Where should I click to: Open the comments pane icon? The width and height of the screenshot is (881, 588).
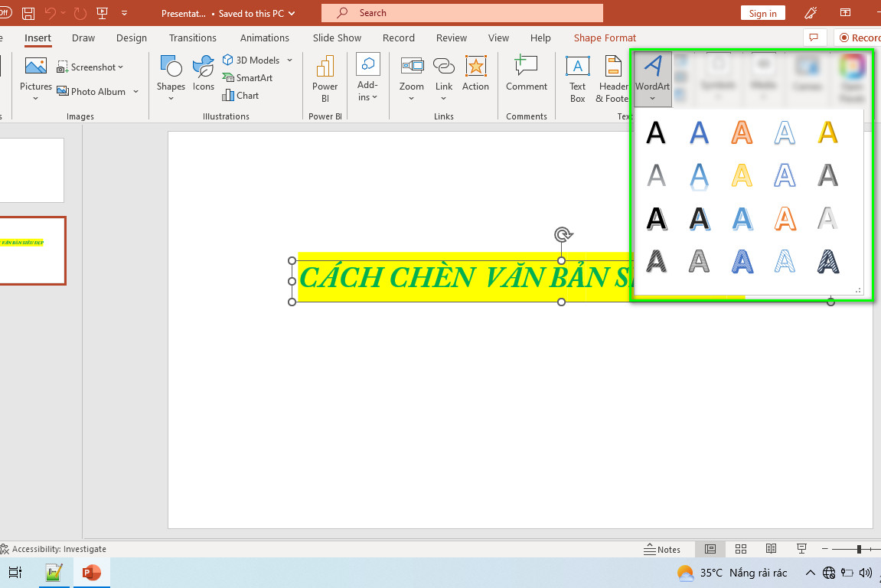pos(814,38)
